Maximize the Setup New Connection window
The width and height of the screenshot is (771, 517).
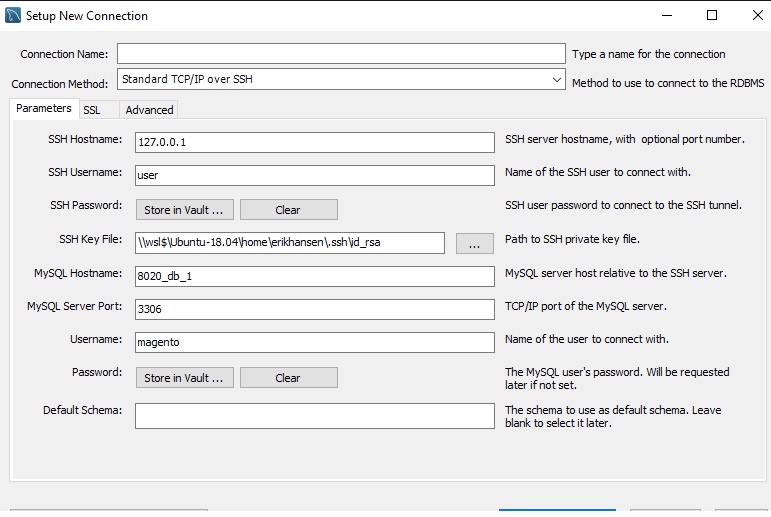(712, 15)
